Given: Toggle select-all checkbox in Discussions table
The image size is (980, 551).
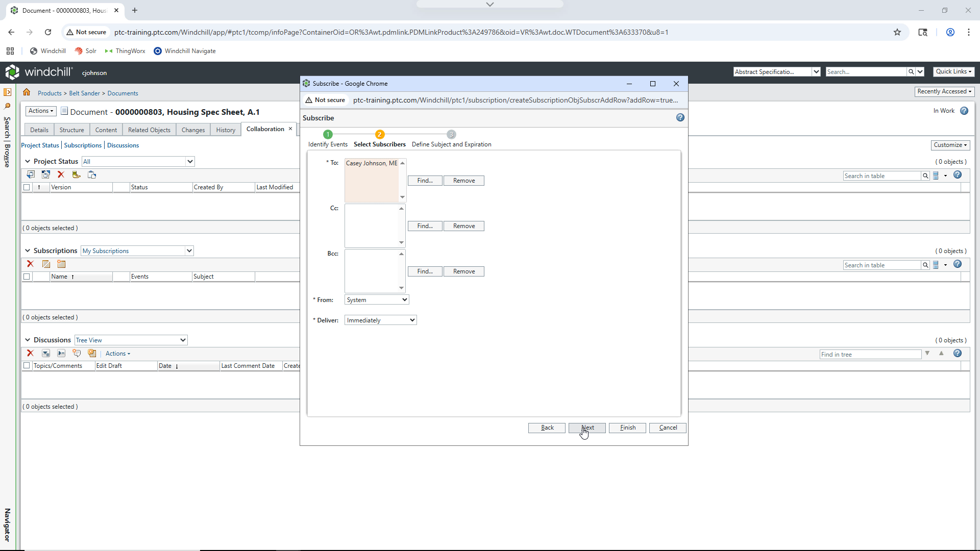Looking at the screenshot, I should 27,366.
